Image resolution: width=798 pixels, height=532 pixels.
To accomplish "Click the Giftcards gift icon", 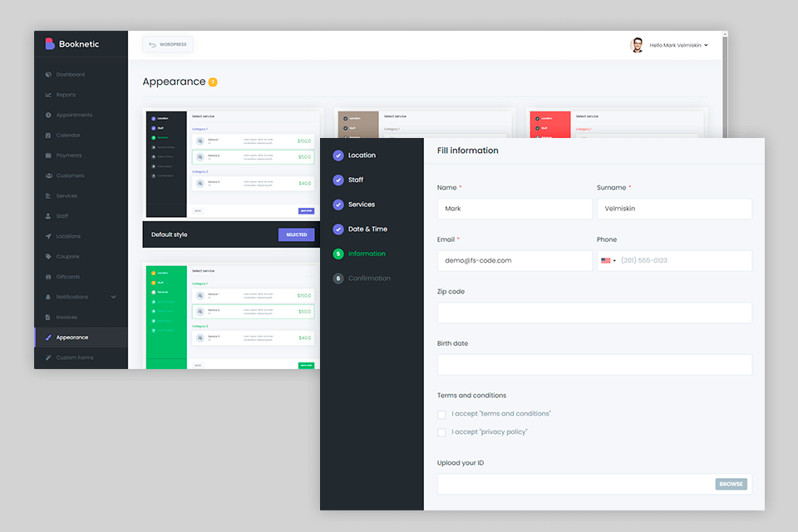I will [48, 277].
